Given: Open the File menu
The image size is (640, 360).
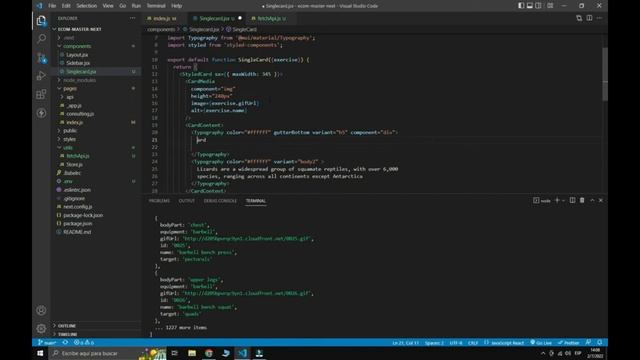Looking at the screenshot, I should 52,6.
